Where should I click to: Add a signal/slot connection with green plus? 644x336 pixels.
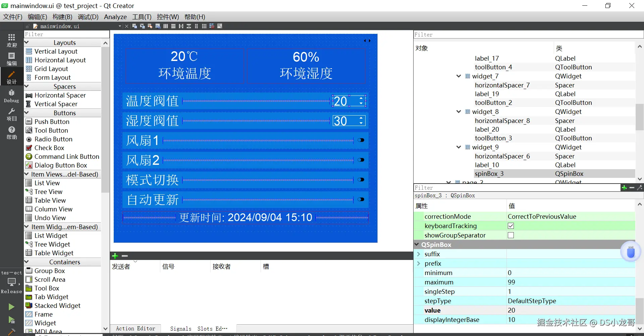click(115, 256)
